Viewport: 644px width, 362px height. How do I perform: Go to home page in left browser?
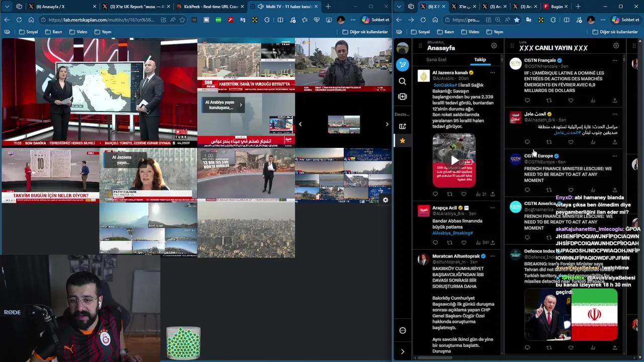[x=31, y=20]
